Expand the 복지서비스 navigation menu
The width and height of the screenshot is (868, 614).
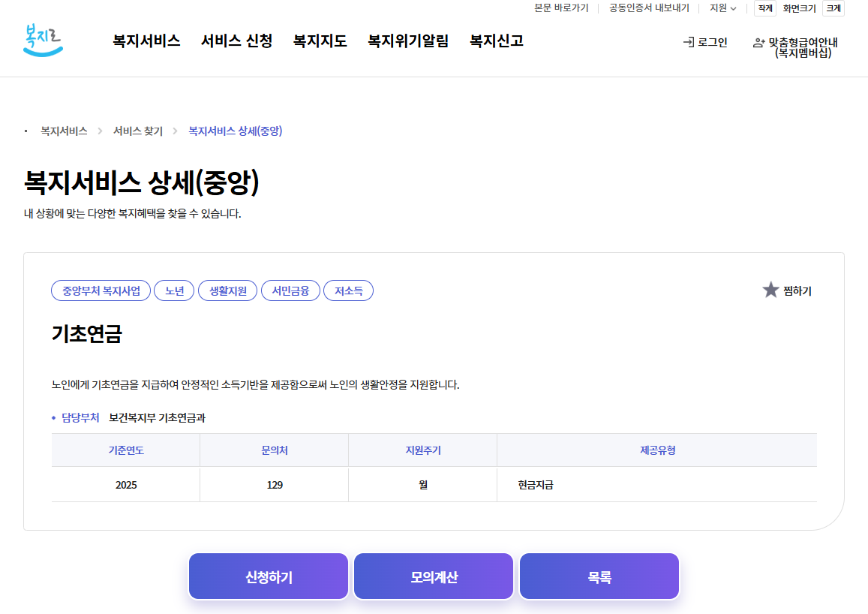click(x=146, y=41)
